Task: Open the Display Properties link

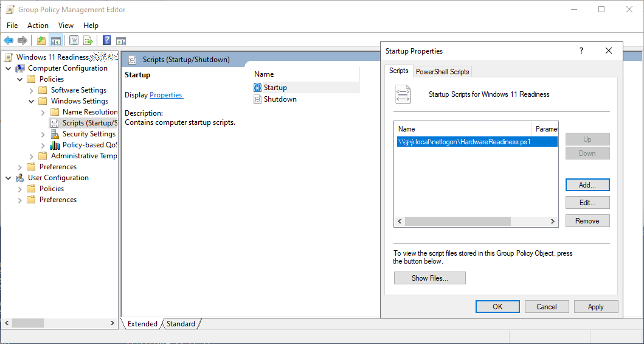Action: (x=166, y=95)
